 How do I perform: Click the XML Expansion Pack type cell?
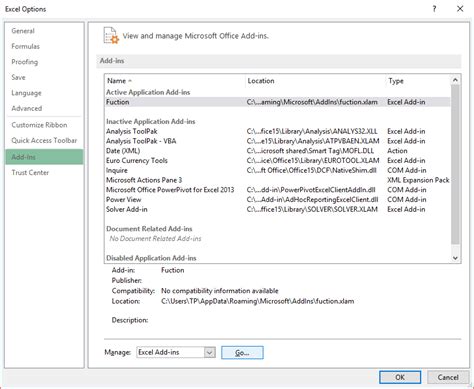[418, 180]
